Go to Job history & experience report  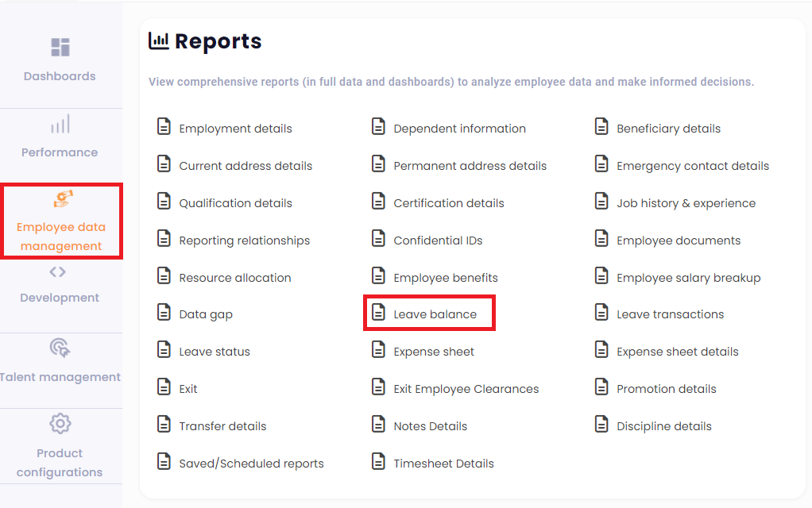tap(686, 203)
